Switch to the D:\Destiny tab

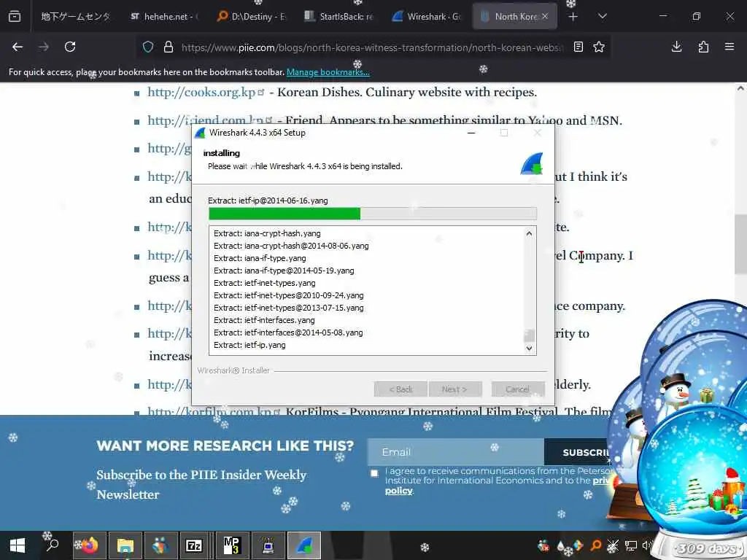[x=252, y=17]
